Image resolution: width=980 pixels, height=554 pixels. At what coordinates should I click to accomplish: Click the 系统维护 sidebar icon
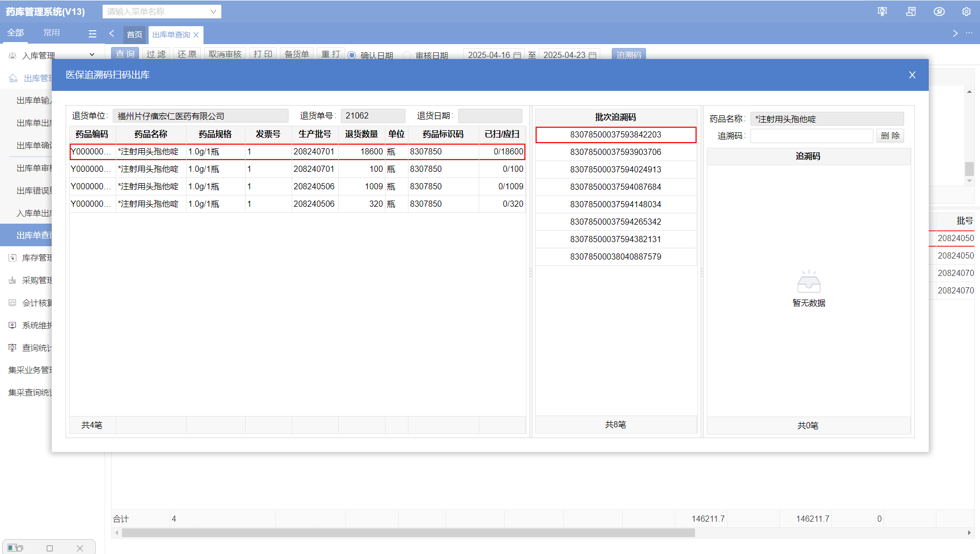pos(12,325)
